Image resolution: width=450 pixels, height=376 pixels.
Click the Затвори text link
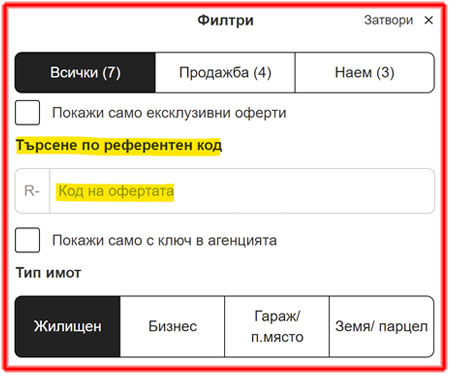[388, 20]
